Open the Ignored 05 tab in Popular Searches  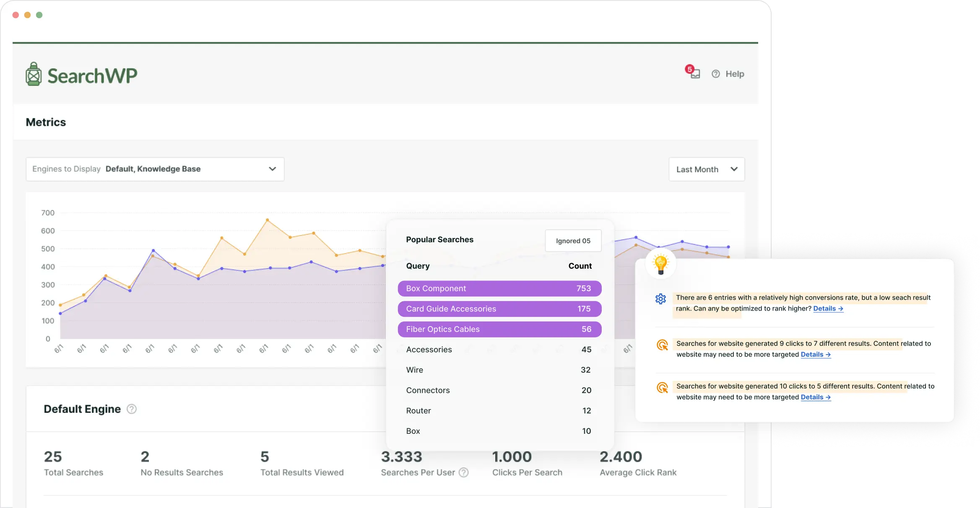point(573,241)
